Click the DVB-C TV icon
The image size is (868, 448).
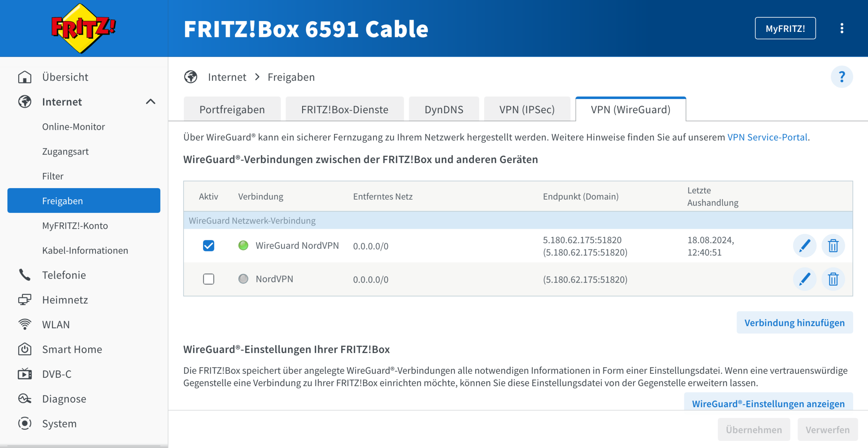tap(25, 374)
